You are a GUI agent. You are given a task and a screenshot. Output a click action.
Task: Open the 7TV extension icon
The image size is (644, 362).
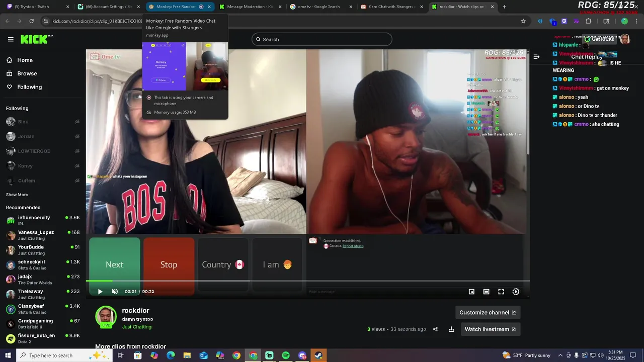(576, 21)
